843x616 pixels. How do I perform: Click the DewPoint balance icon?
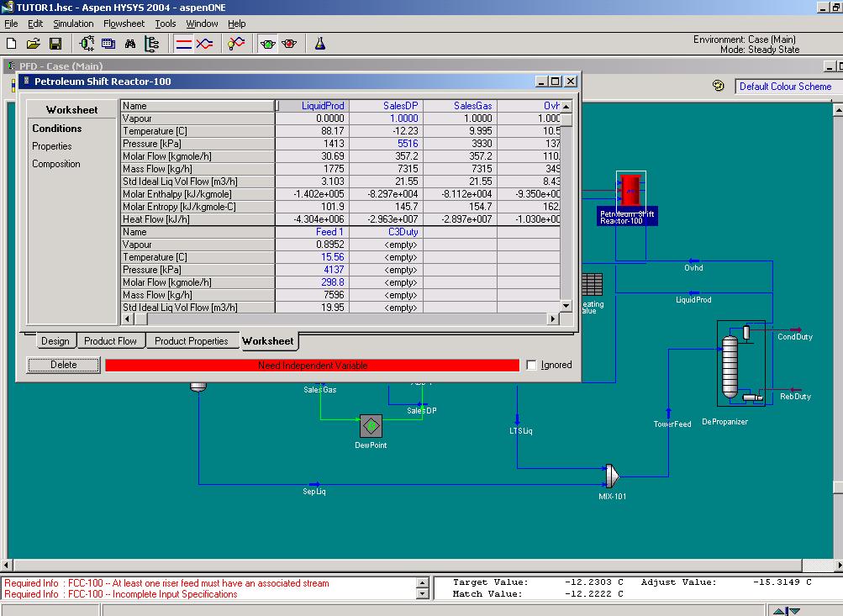click(x=371, y=426)
